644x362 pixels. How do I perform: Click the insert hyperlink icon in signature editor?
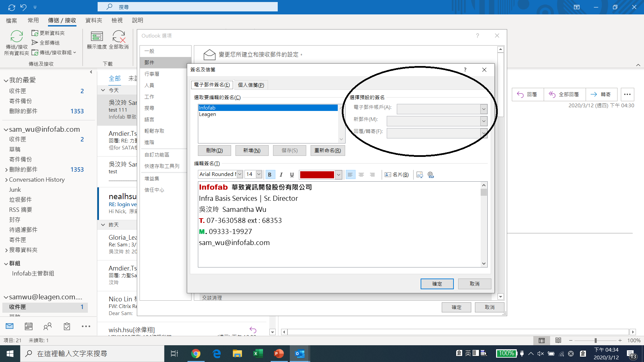click(x=431, y=175)
